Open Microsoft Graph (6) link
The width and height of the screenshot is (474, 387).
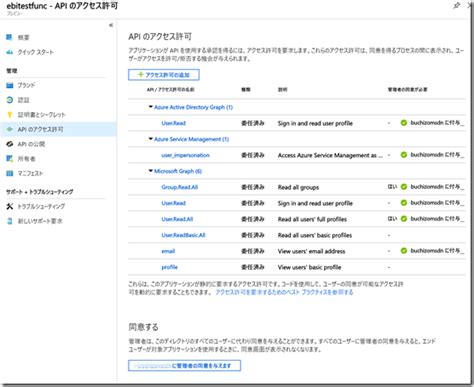pos(178,171)
